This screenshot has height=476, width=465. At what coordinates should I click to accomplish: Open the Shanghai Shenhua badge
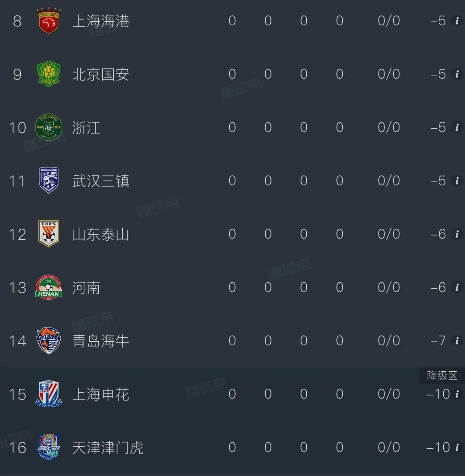pyautogui.click(x=49, y=394)
